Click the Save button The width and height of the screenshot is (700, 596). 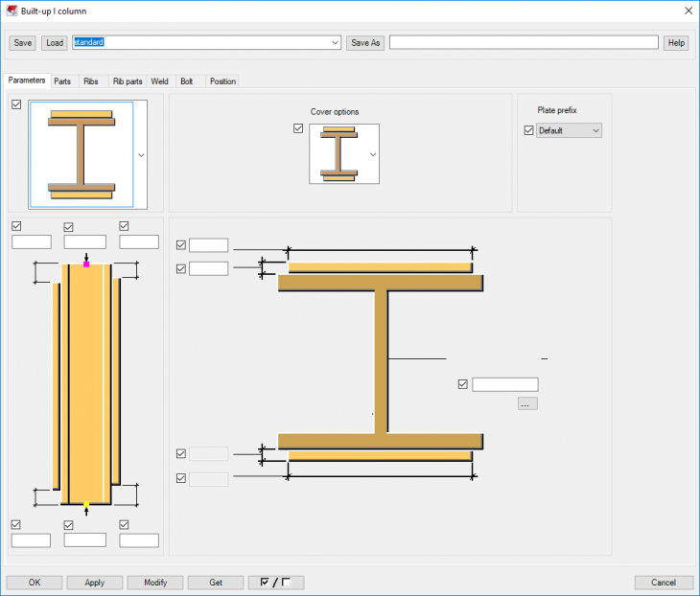(22, 43)
